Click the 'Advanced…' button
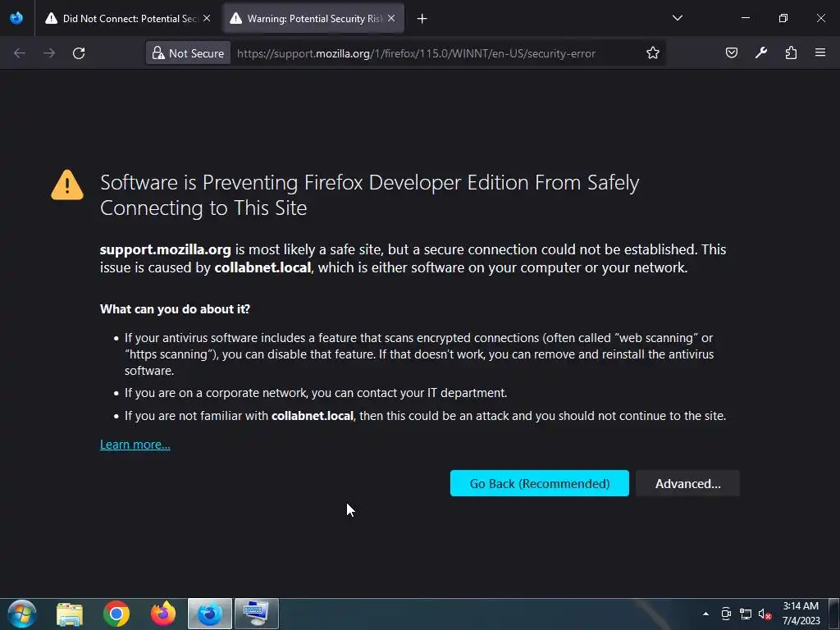The height and width of the screenshot is (630, 840). pos(688,483)
